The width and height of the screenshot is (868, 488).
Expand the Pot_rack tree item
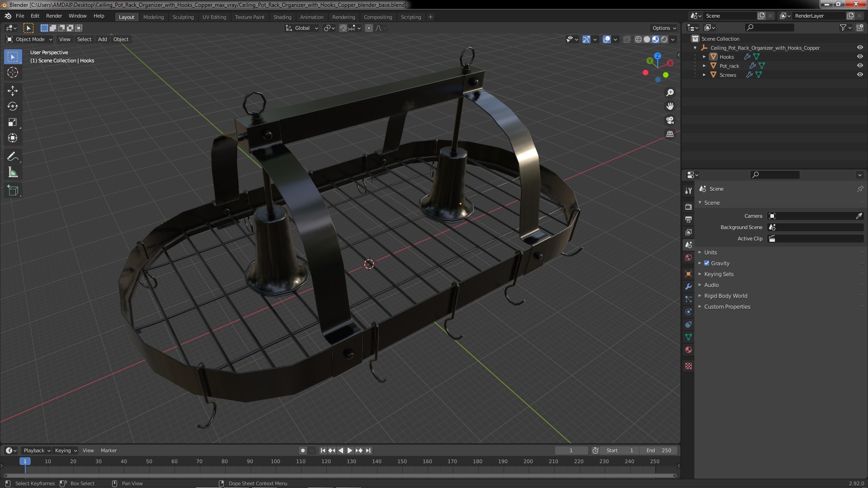[x=704, y=66]
